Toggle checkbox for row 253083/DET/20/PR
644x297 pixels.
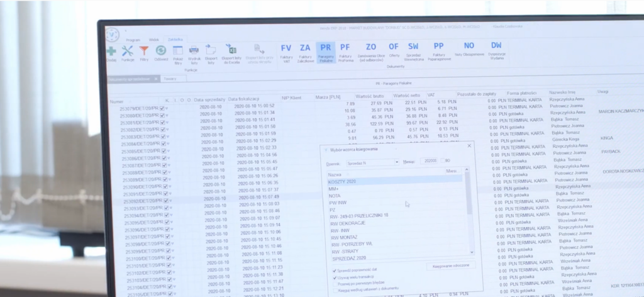click(163, 137)
